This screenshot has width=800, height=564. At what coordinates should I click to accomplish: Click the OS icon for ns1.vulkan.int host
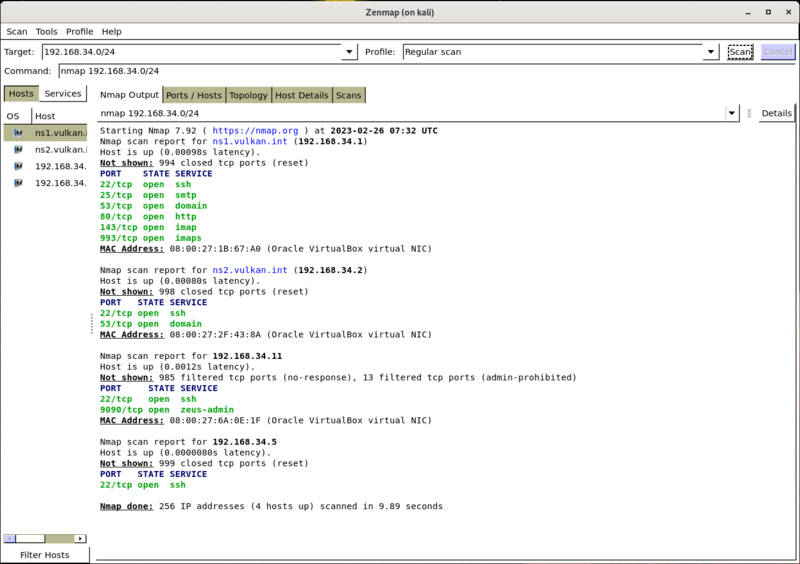pyautogui.click(x=18, y=133)
